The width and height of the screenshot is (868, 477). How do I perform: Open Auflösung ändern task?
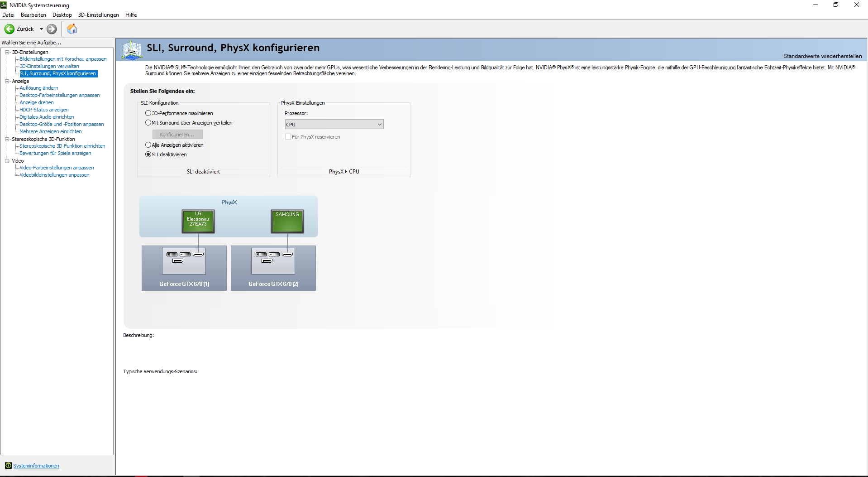39,88
